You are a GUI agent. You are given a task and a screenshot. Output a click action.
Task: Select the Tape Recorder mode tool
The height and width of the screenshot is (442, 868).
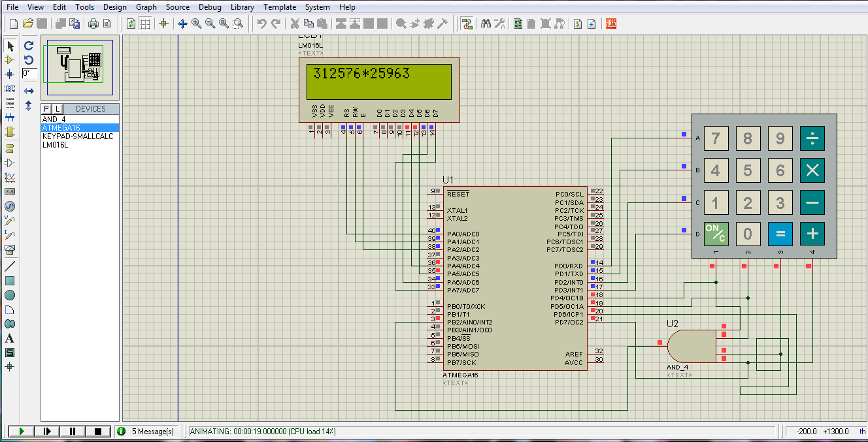point(10,191)
